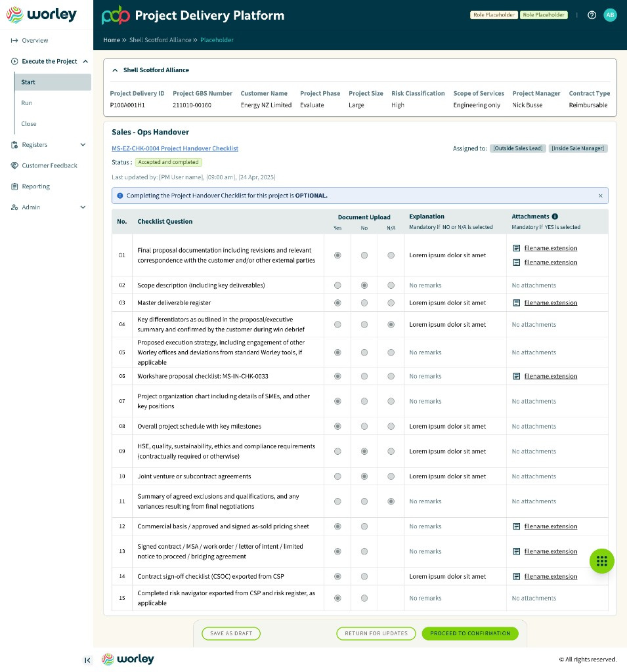
Task: Click the Customer Feedback icon
Action: (x=14, y=165)
